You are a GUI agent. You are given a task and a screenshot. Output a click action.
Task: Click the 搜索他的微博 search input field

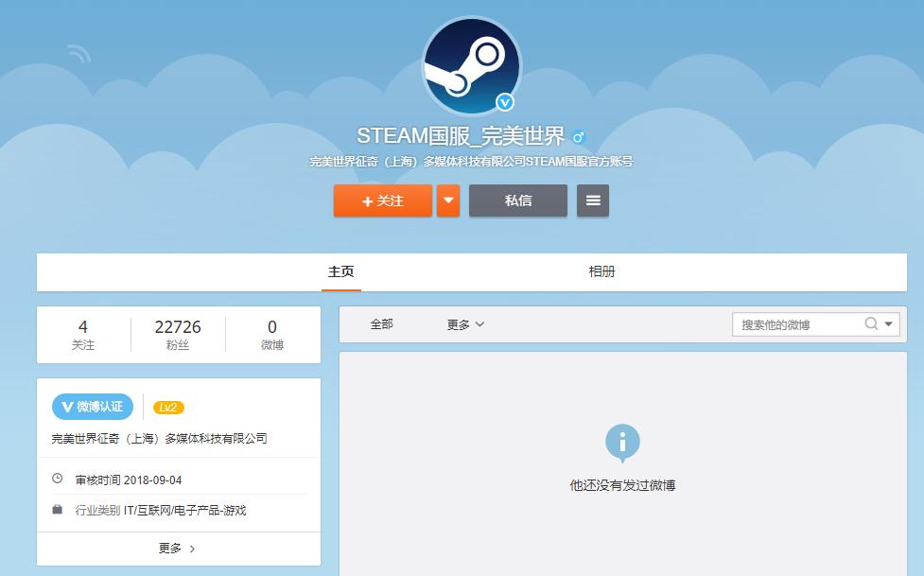pos(794,324)
